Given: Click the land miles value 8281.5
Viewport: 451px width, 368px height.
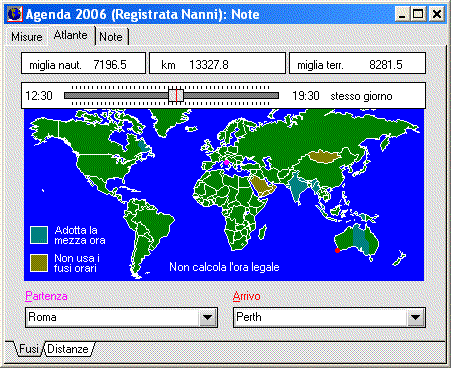Looking at the screenshot, I should pos(386,65).
